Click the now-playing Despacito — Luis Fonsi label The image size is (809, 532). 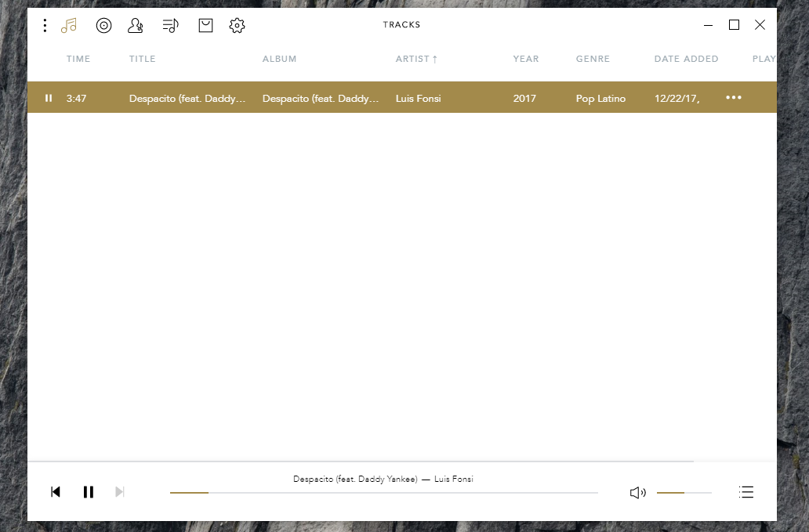[x=383, y=479]
